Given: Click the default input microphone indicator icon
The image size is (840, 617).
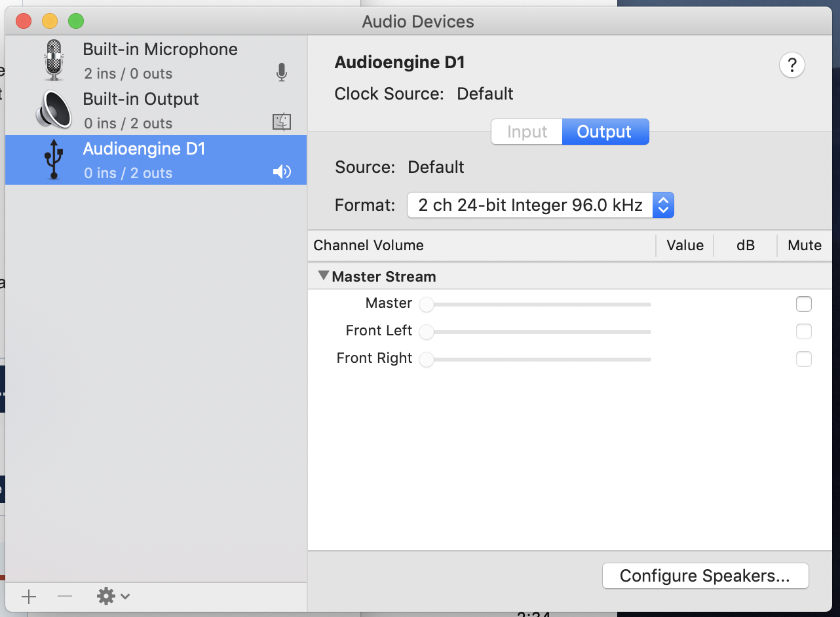Looking at the screenshot, I should pos(282,73).
